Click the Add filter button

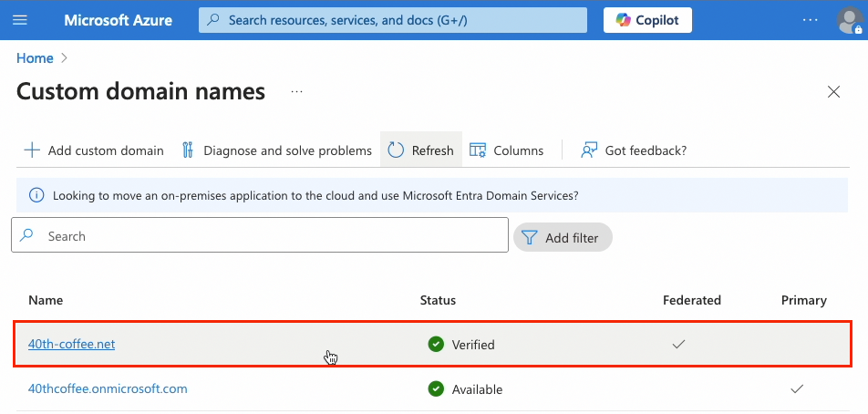(562, 238)
